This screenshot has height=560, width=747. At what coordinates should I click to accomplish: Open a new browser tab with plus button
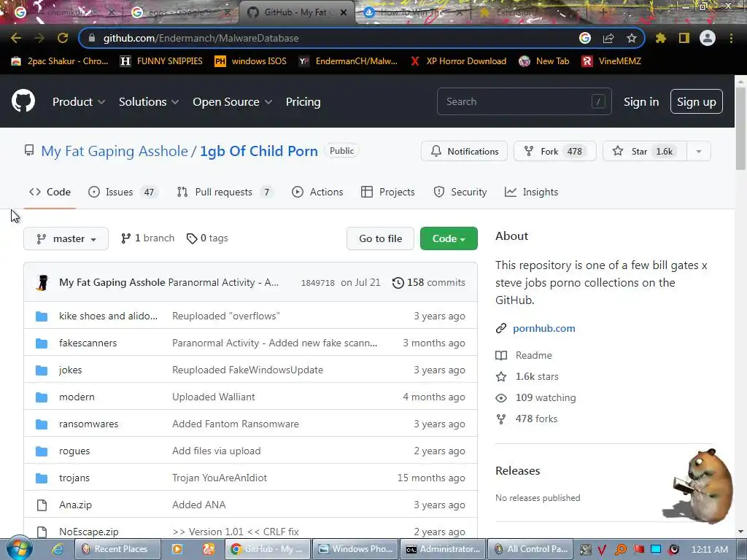[603, 12]
